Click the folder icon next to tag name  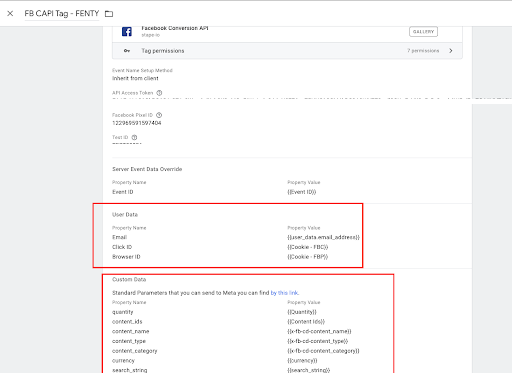click(x=109, y=14)
